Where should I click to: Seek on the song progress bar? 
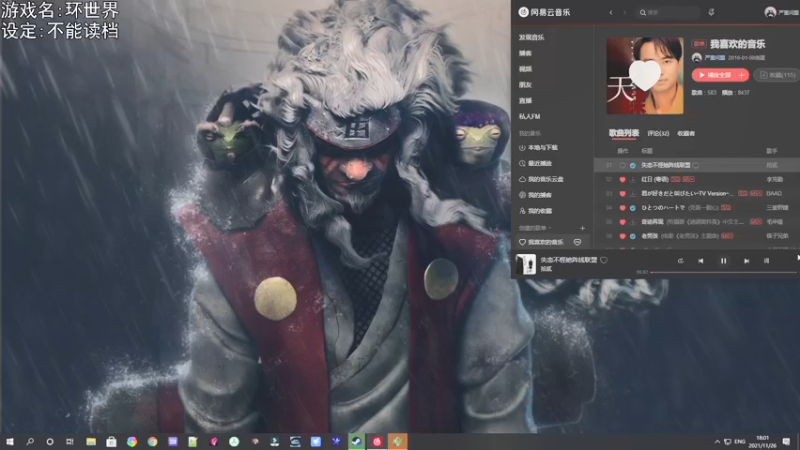click(x=723, y=272)
